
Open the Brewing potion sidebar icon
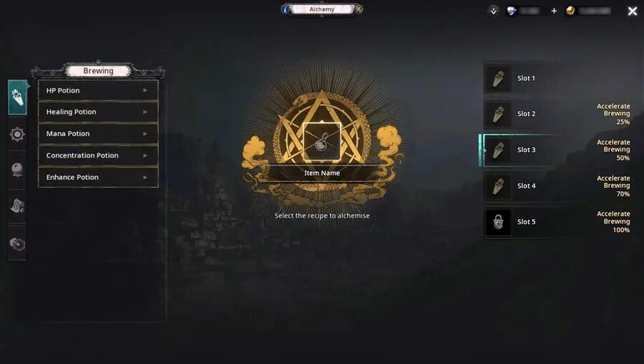click(17, 97)
